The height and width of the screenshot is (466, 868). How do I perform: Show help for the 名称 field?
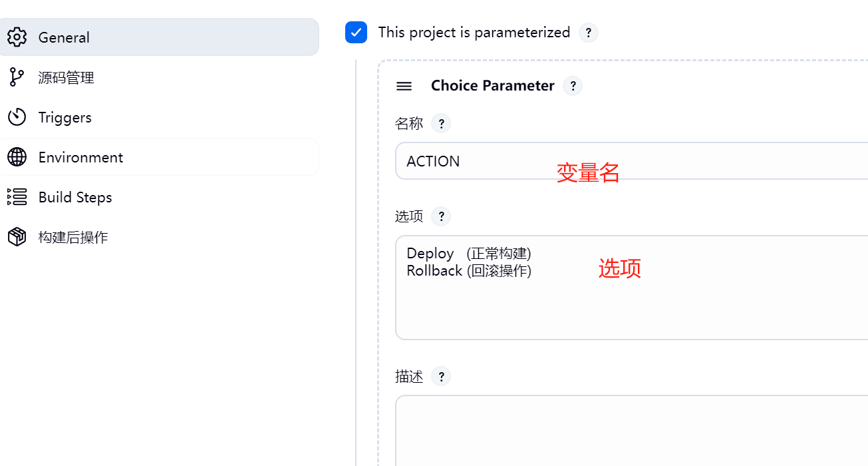[441, 123]
